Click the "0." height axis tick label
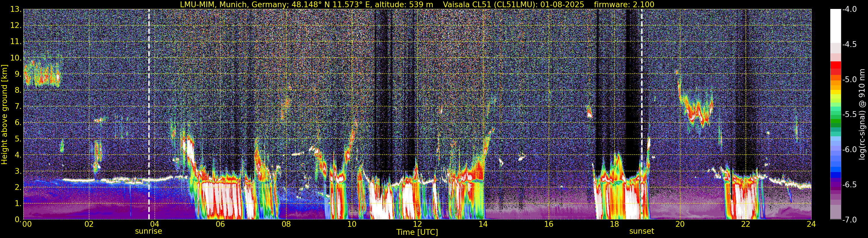 18,220
